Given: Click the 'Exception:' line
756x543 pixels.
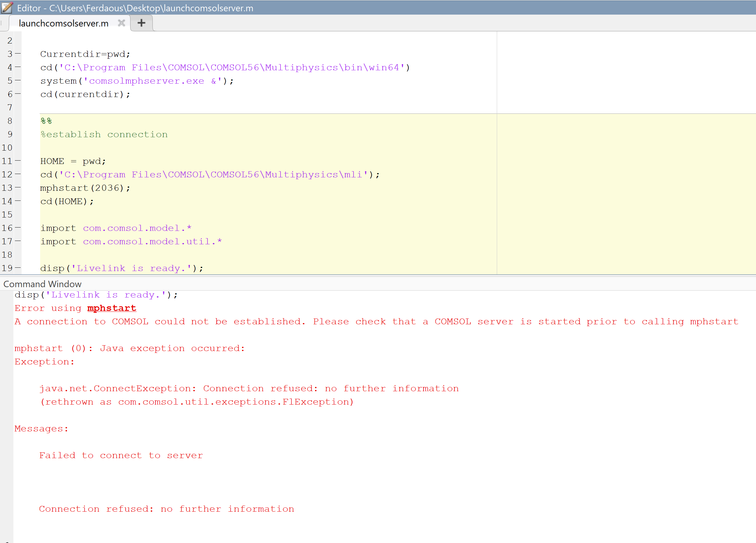Looking at the screenshot, I should click(44, 362).
